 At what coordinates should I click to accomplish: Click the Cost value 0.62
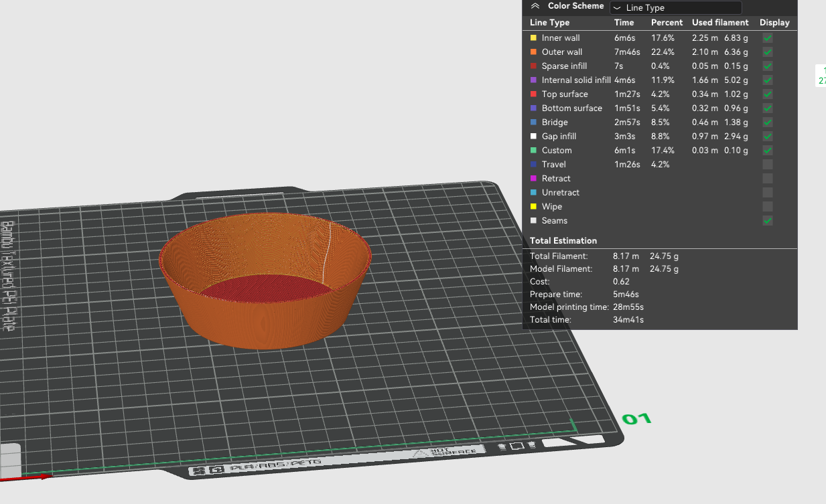point(621,282)
